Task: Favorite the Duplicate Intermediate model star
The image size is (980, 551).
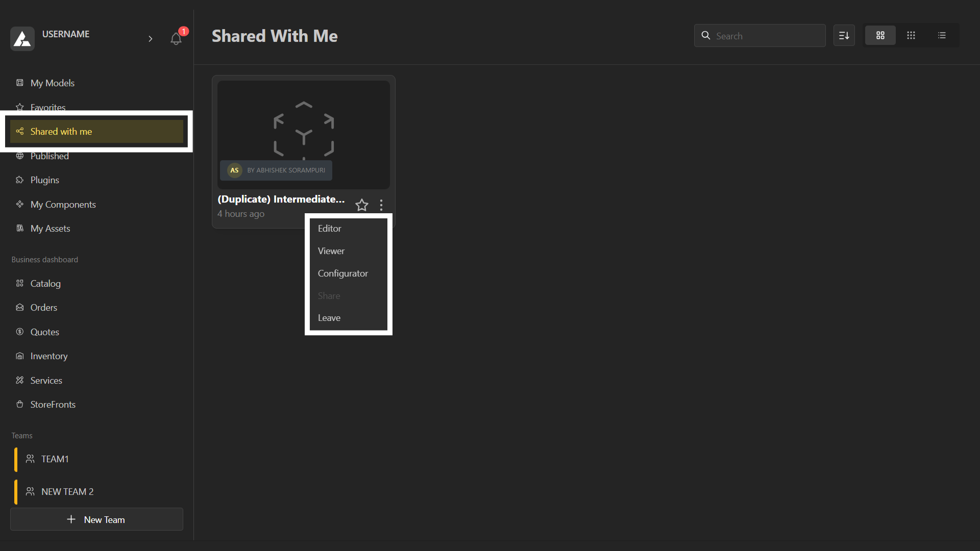Action: [x=361, y=205]
